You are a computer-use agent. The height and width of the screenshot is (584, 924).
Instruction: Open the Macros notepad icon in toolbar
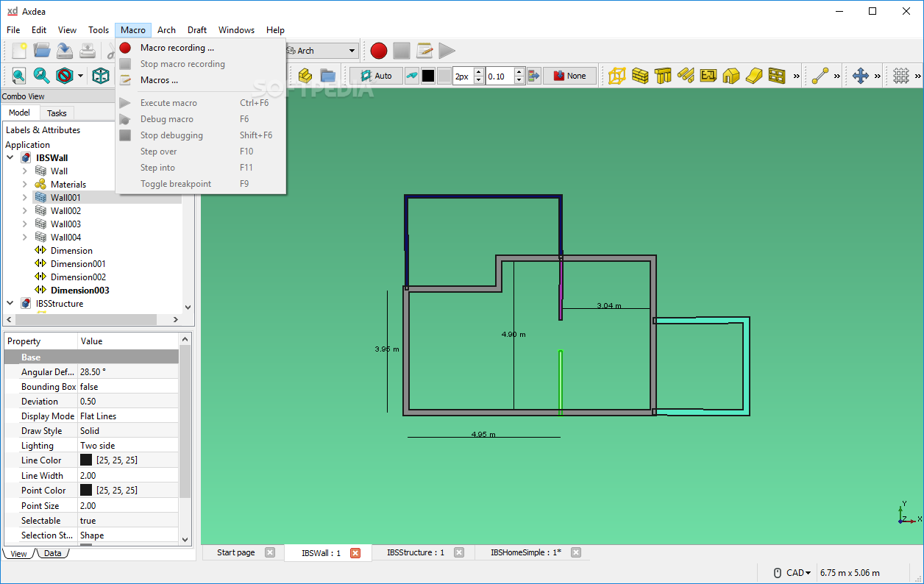(x=424, y=51)
